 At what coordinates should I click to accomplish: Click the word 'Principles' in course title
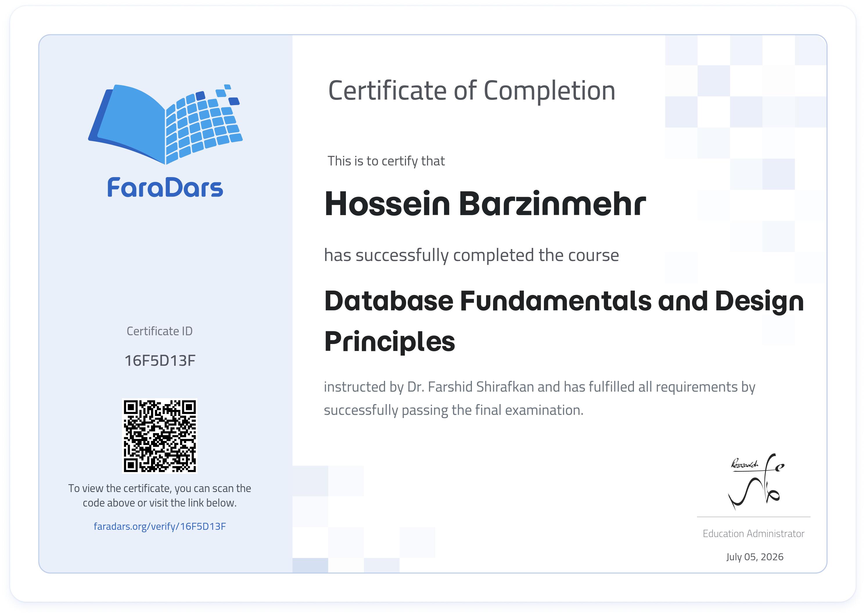pyautogui.click(x=390, y=342)
